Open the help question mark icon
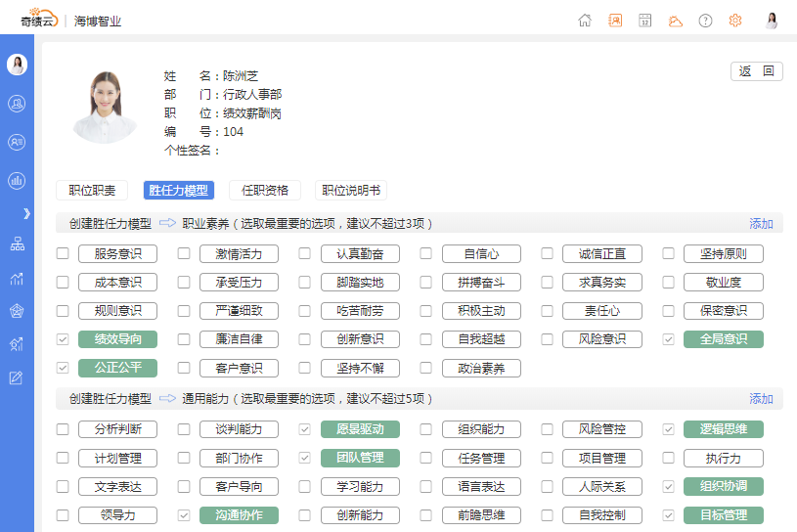 coord(705,21)
